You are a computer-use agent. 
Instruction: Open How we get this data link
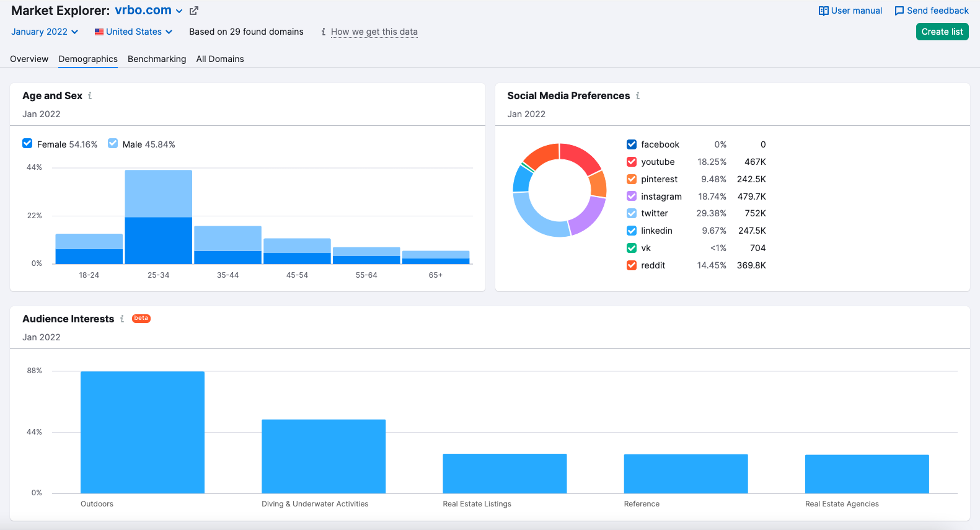click(x=374, y=32)
